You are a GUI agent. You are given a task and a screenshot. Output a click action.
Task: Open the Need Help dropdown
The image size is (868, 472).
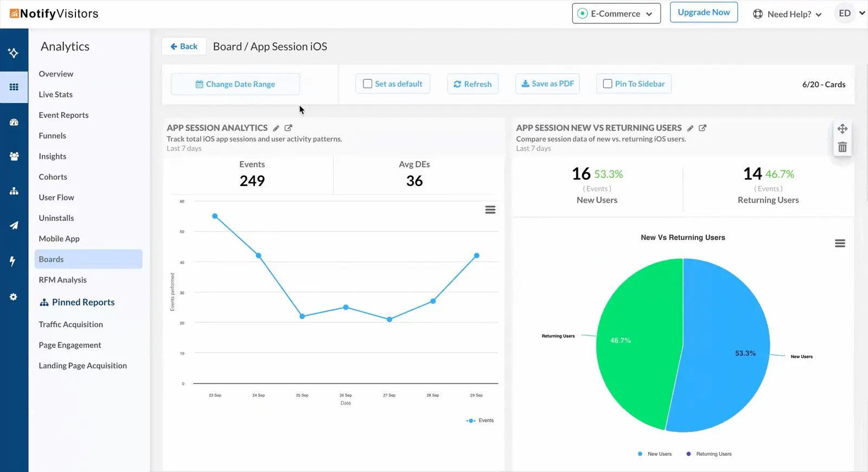pos(787,15)
